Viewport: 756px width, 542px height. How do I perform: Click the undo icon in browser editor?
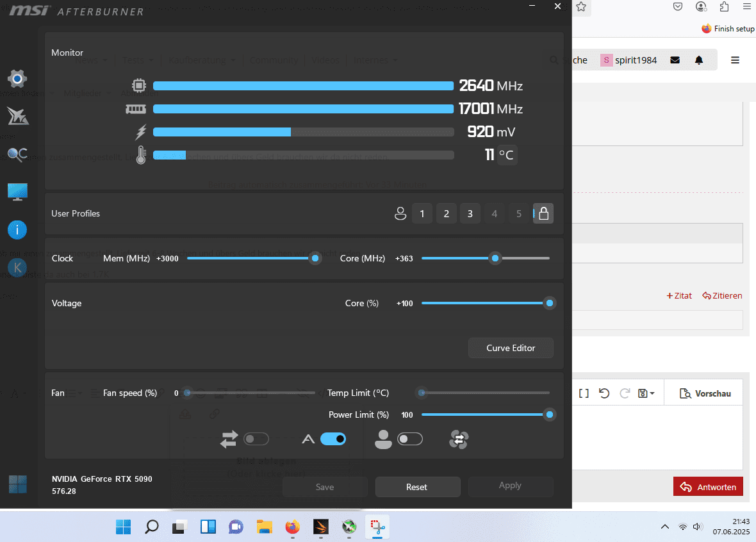click(604, 393)
